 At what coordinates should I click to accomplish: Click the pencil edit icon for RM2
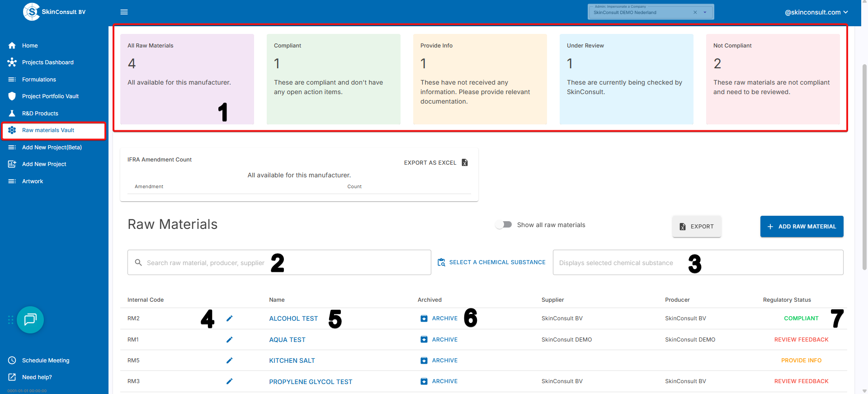coord(229,318)
